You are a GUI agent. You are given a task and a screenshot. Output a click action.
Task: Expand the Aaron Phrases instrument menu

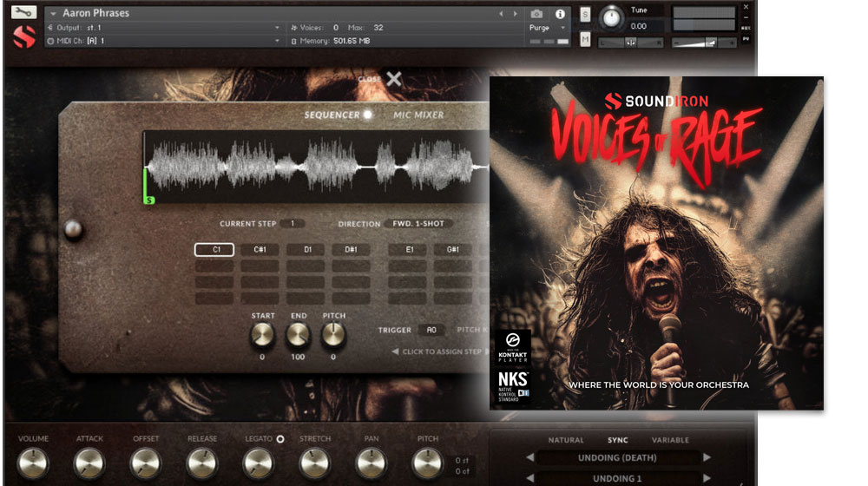coord(54,13)
